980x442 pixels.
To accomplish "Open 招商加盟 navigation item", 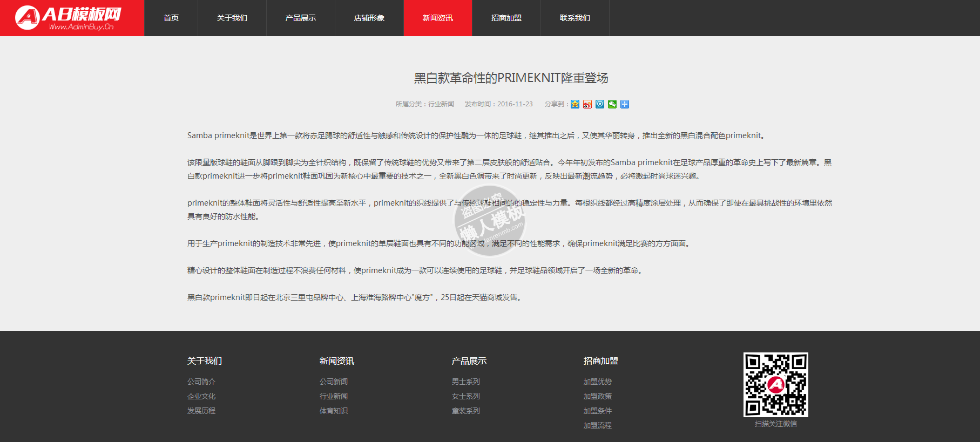I will pyautogui.click(x=506, y=18).
